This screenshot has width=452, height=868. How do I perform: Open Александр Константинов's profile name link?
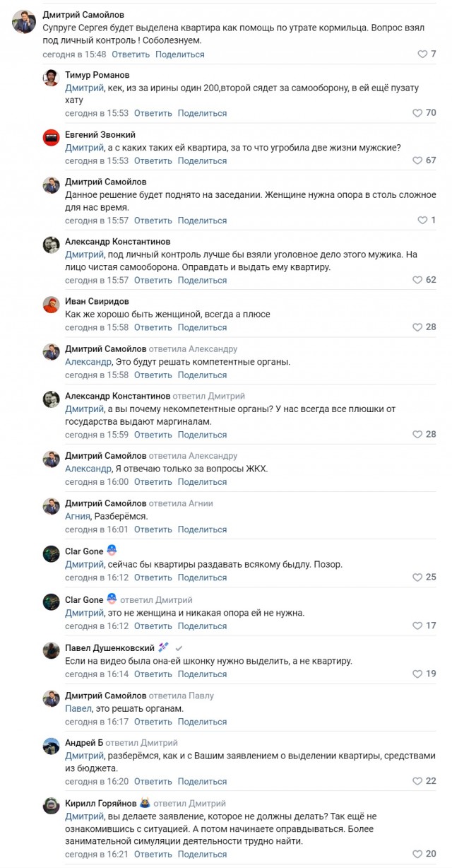117,242
